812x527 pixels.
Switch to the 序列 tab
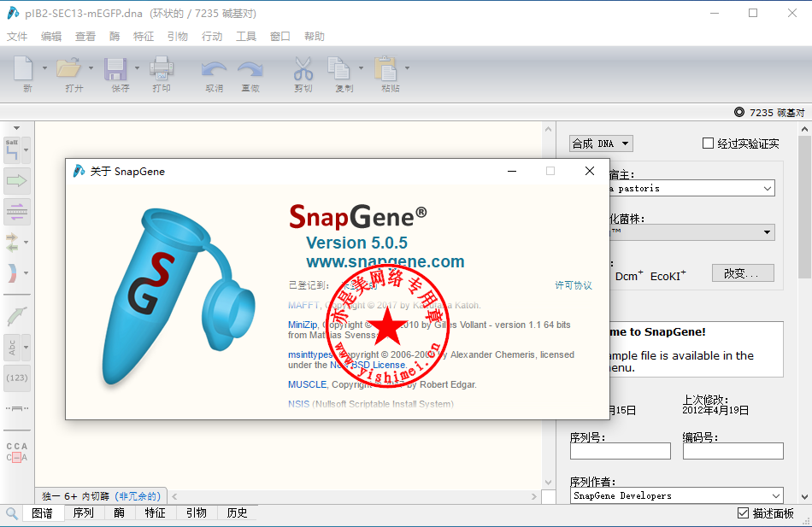pos(84,513)
